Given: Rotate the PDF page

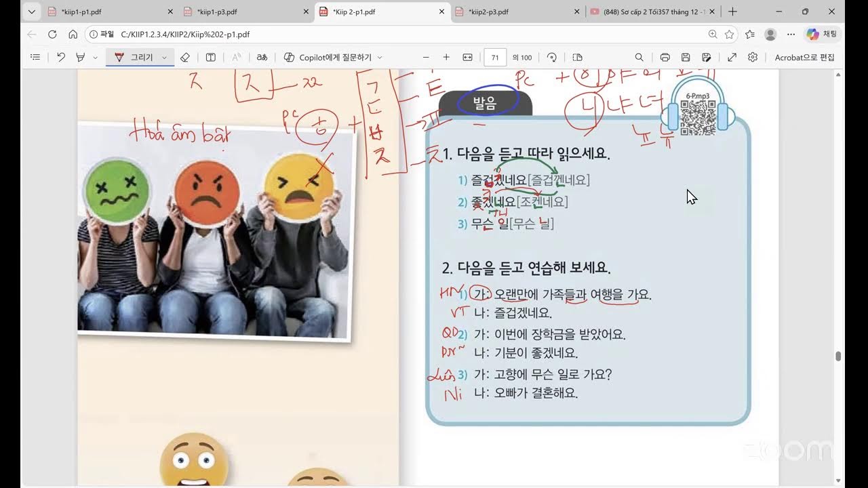Looking at the screenshot, I should pos(552,58).
